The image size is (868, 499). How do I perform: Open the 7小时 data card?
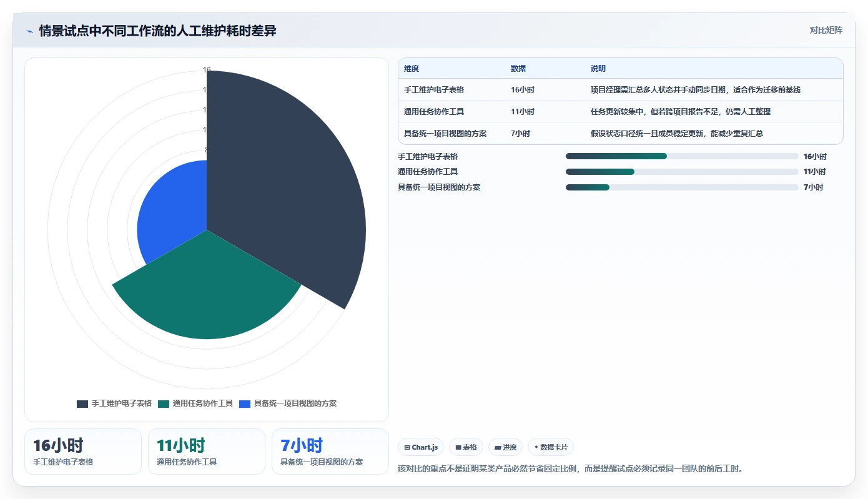point(330,452)
